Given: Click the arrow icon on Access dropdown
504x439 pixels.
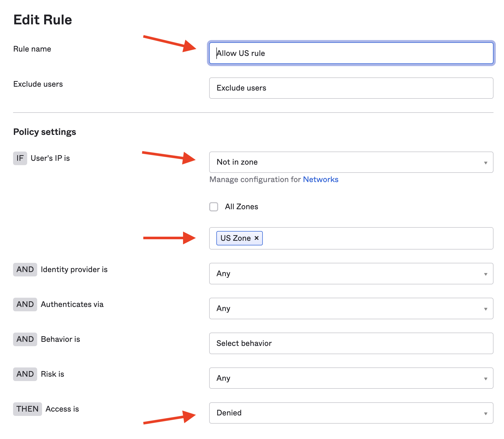Looking at the screenshot, I should pyautogui.click(x=485, y=414).
